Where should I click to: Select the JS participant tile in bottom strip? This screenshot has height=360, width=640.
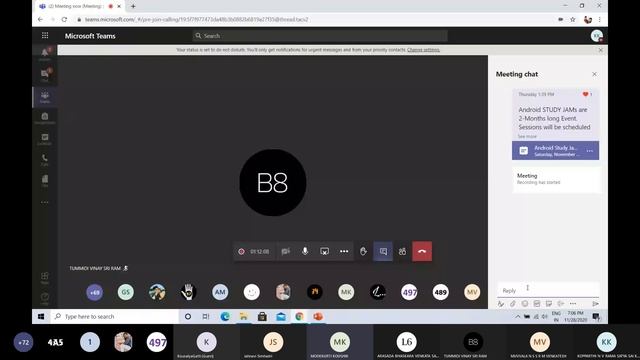tap(273, 342)
